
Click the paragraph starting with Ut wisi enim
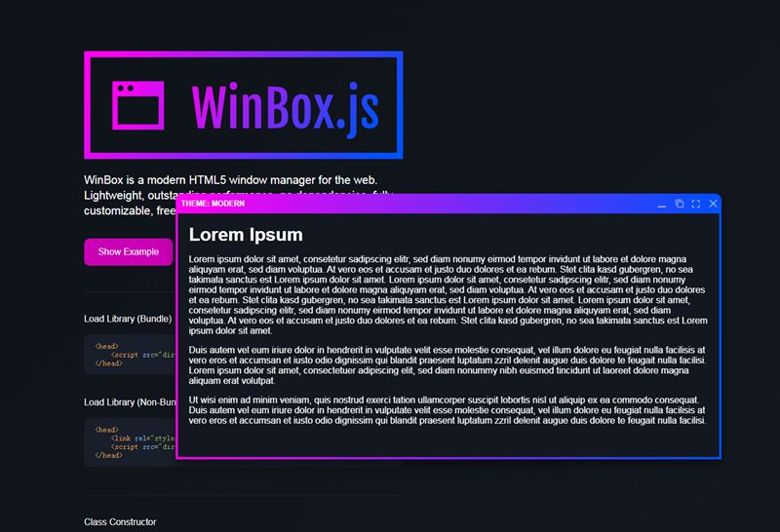[448, 410]
